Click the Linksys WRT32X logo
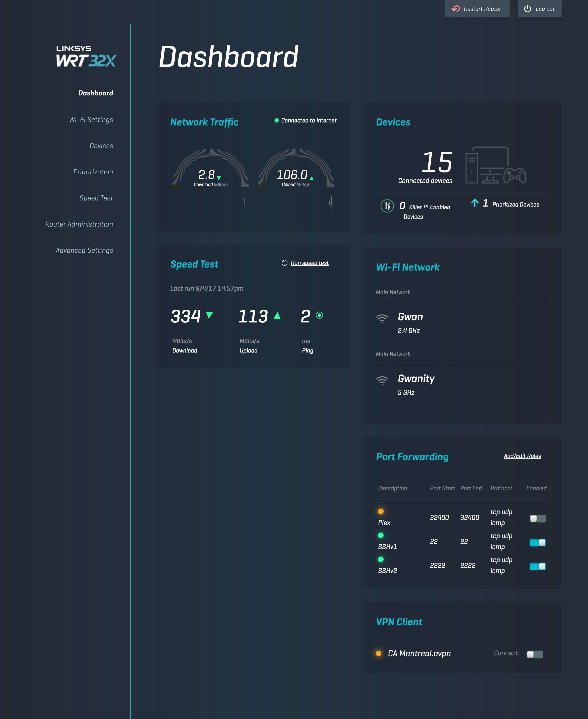The image size is (588, 719). (x=86, y=56)
